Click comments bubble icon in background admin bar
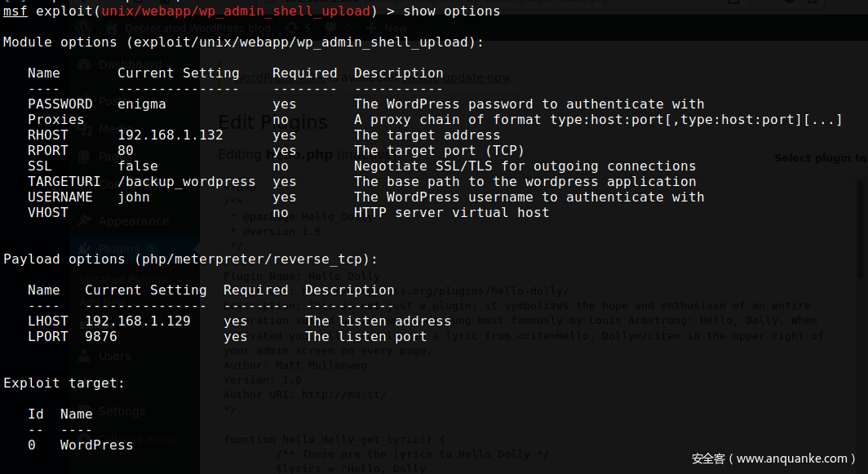Viewport: 868px width, 474px height. pyautogui.click(x=330, y=28)
